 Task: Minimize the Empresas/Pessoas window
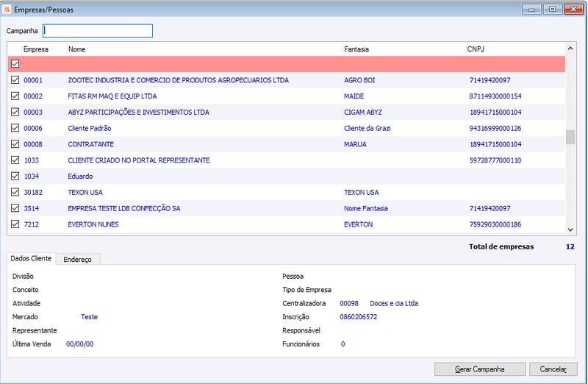(531, 9)
